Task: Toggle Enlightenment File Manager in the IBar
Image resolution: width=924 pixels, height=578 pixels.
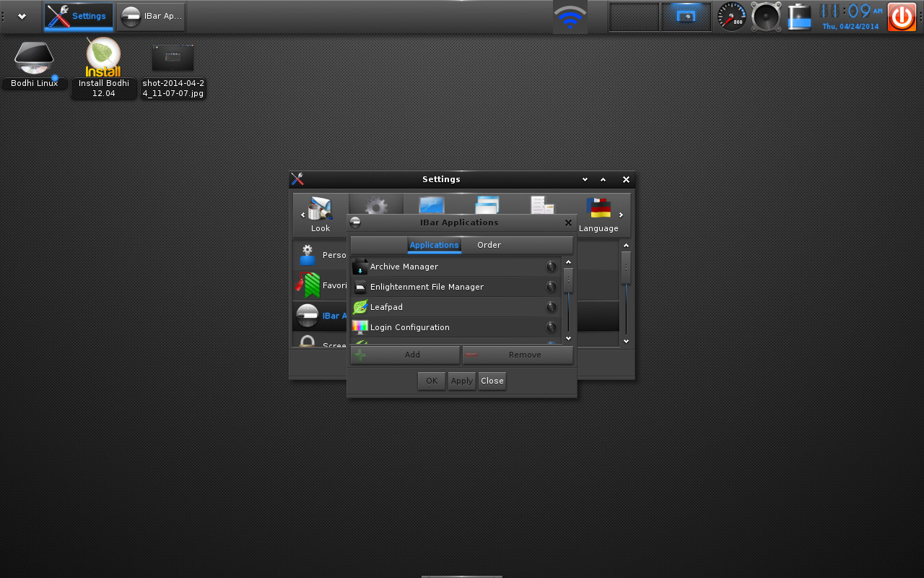Action: (552, 287)
